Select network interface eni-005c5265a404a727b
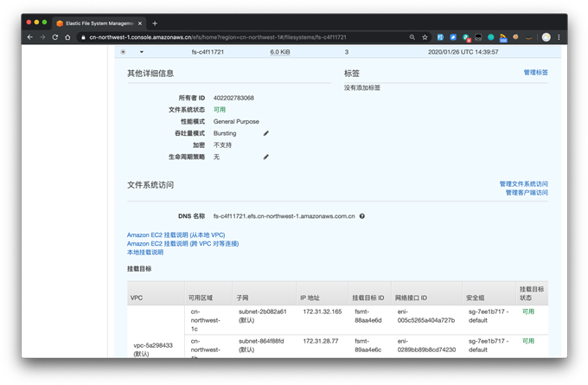 coord(426,316)
